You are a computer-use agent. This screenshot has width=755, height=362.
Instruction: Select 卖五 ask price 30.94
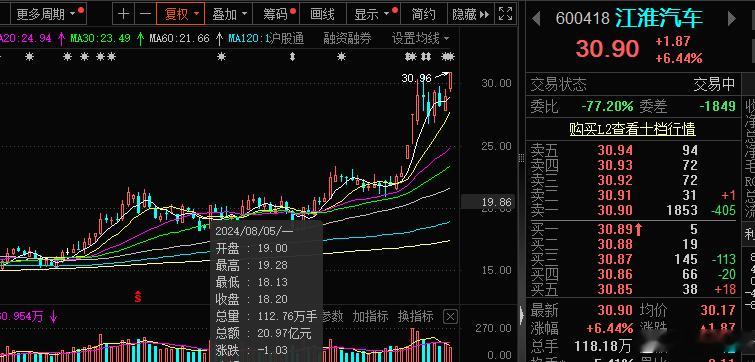(615, 151)
